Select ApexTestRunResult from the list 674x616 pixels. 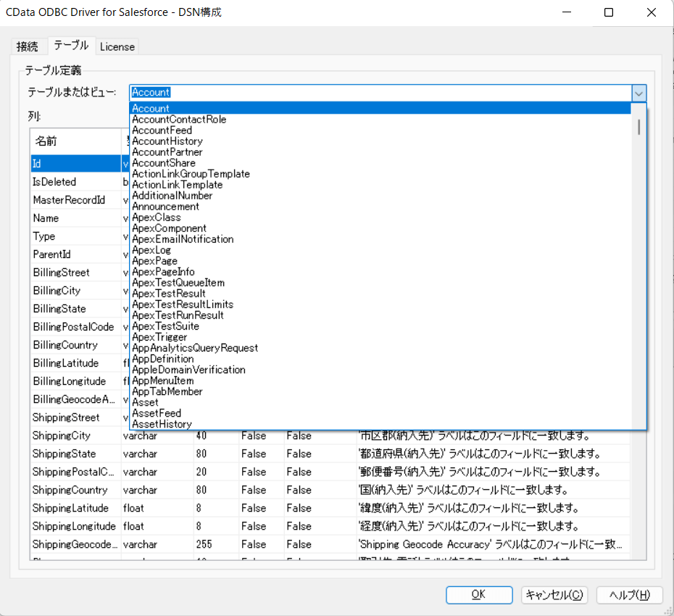coord(380,315)
